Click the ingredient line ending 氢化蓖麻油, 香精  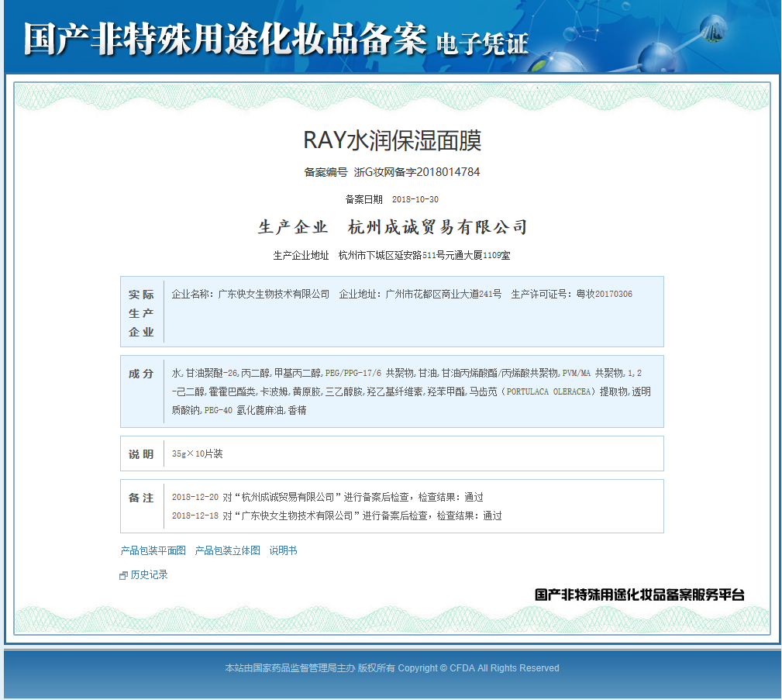point(239,410)
